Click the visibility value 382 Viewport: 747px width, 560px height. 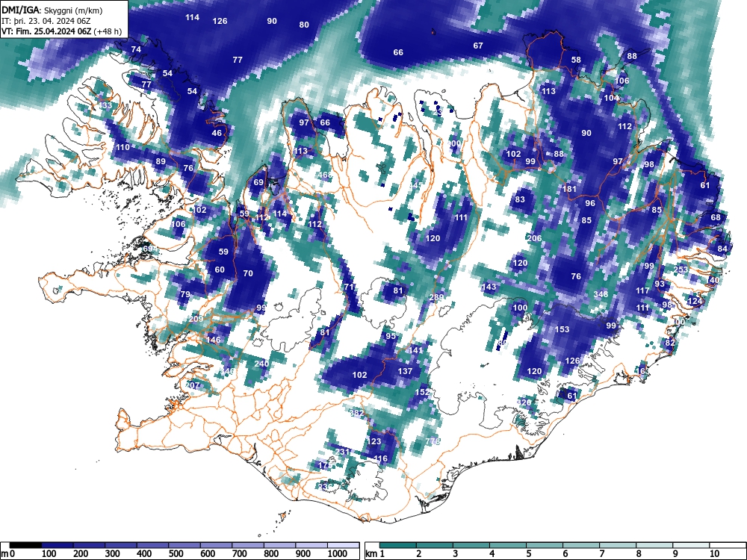click(357, 413)
